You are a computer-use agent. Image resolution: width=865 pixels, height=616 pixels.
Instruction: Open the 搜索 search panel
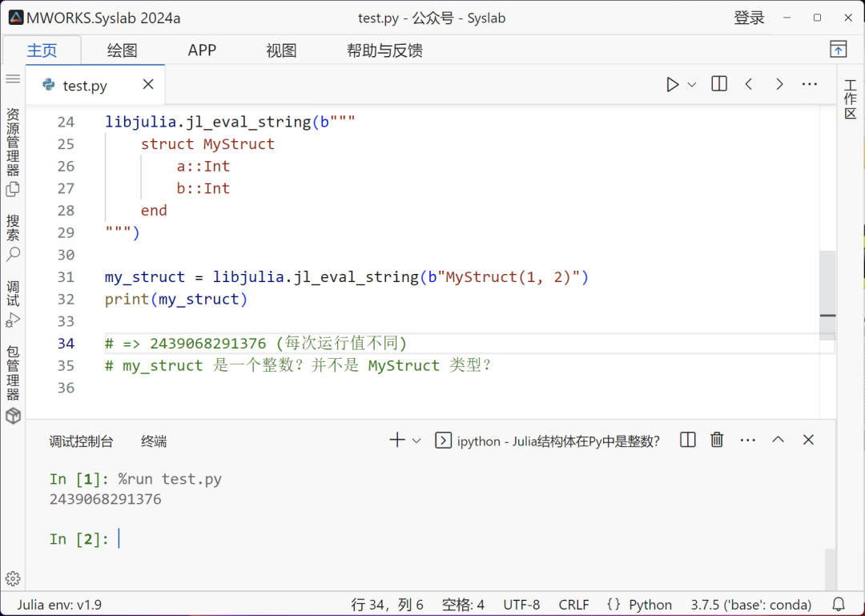13,234
